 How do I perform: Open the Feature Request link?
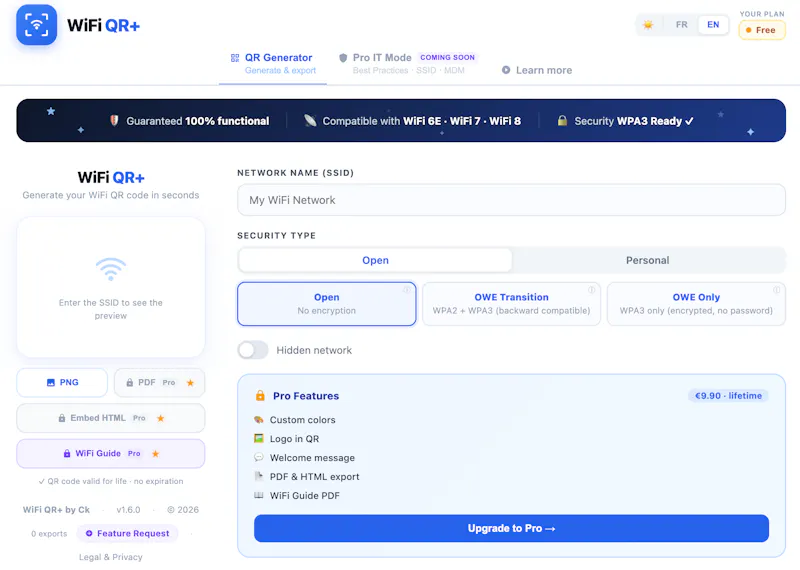click(x=127, y=533)
